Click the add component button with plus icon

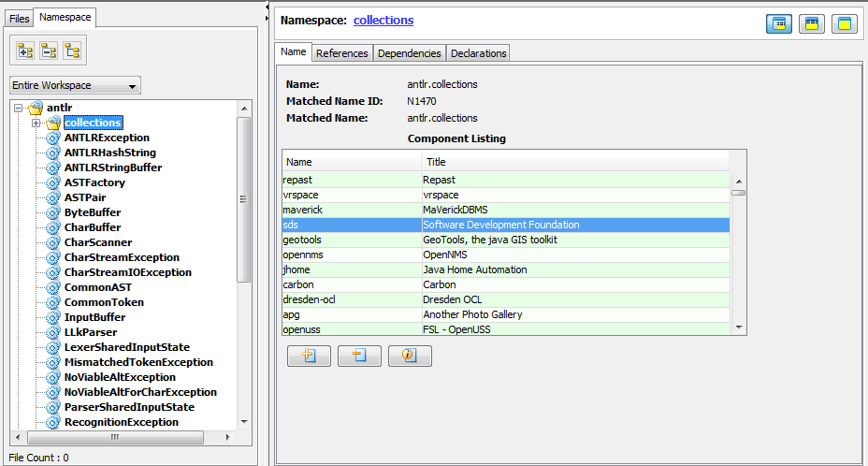pyautogui.click(x=309, y=356)
